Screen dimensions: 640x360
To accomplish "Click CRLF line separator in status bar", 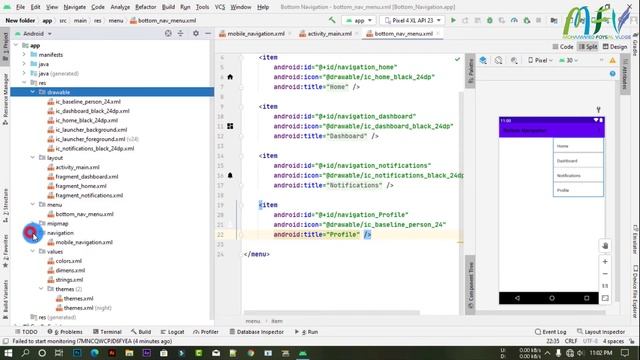I will [x=571, y=341].
